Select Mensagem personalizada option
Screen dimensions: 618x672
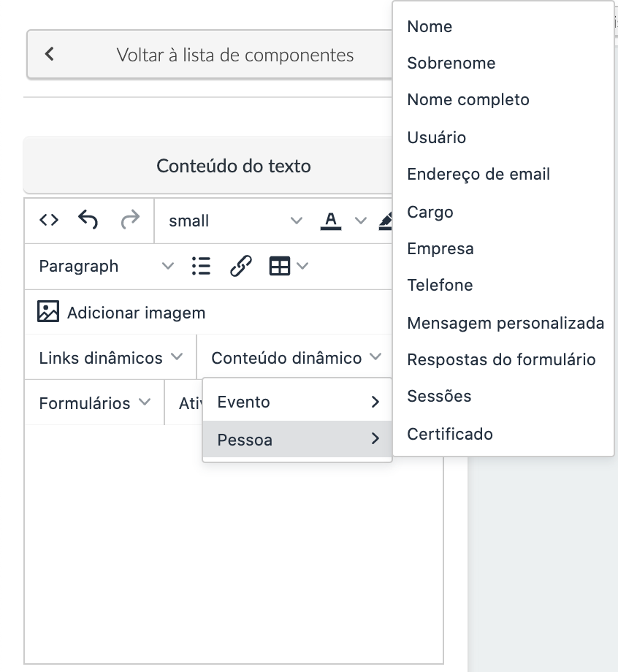click(x=503, y=323)
